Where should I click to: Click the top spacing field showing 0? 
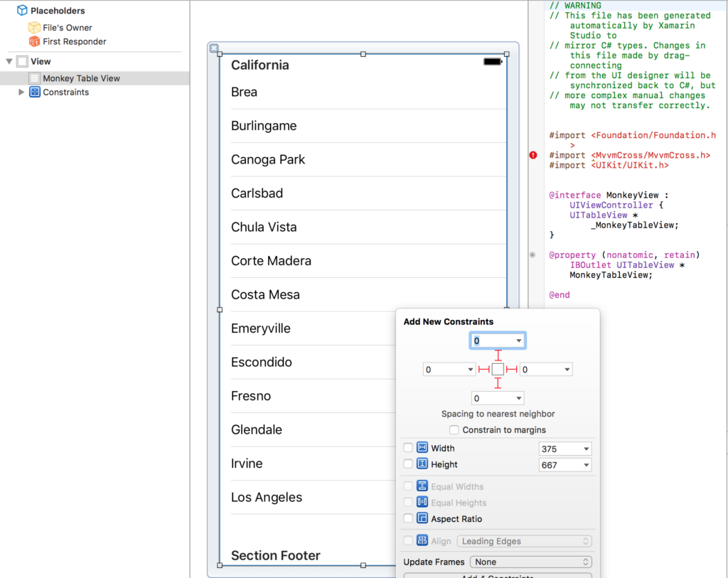[x=498, y=340]
